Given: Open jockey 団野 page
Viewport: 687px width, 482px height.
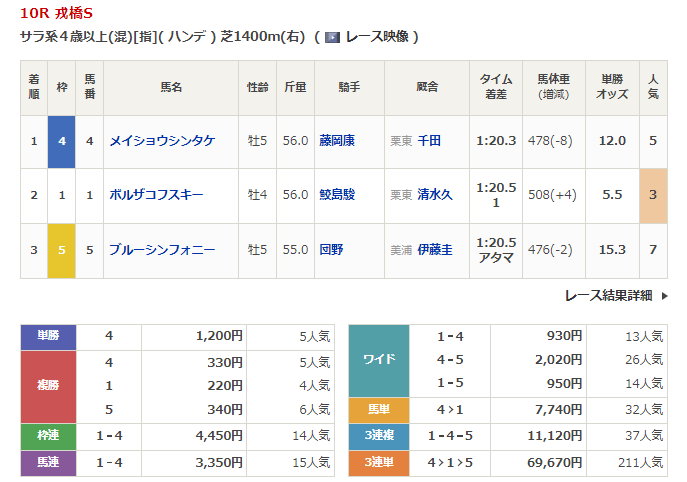Looking at the screenshot, I should [331, 250].
